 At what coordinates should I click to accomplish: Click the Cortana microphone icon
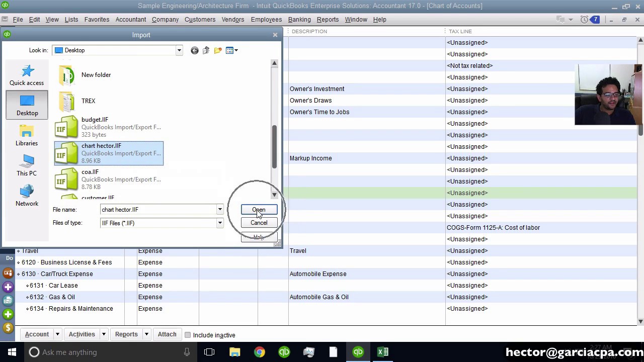tap(187, 352)
